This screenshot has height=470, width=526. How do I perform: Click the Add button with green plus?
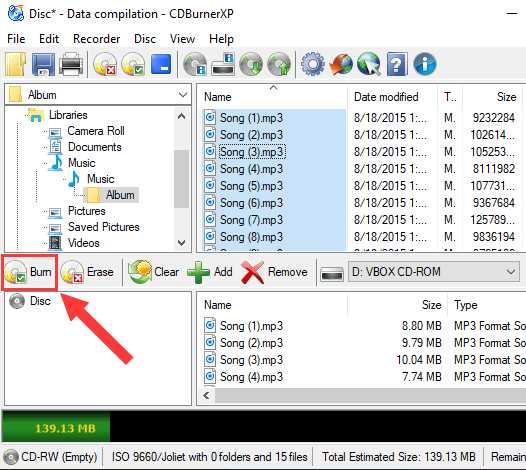coord(210,272)
